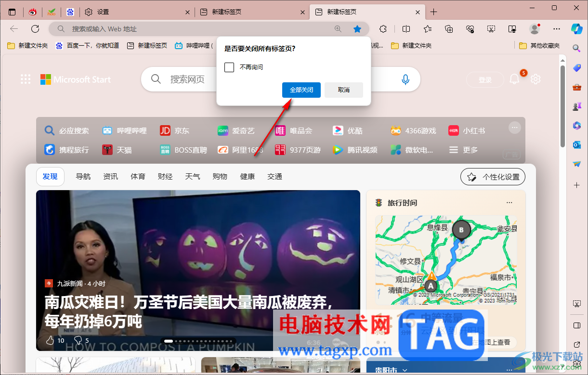Click the 取消 button in dialog
Viewport: 588px width, 375px height.
344,90
